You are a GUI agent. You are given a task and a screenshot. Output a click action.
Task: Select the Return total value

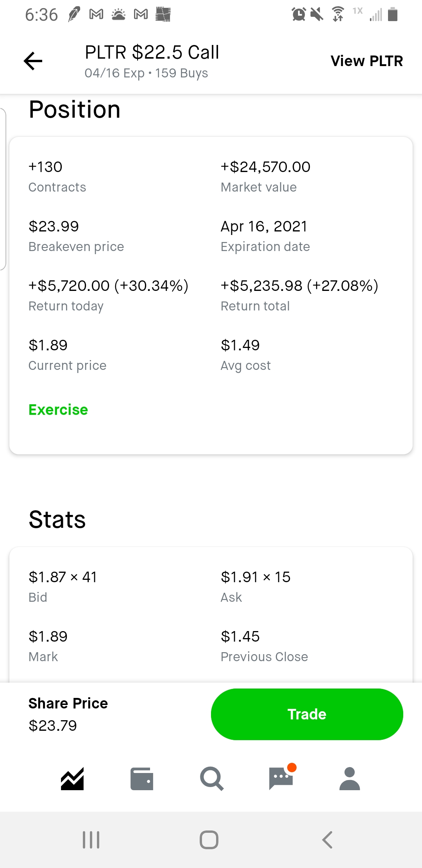pyautogui.click(x=299, y=286)
